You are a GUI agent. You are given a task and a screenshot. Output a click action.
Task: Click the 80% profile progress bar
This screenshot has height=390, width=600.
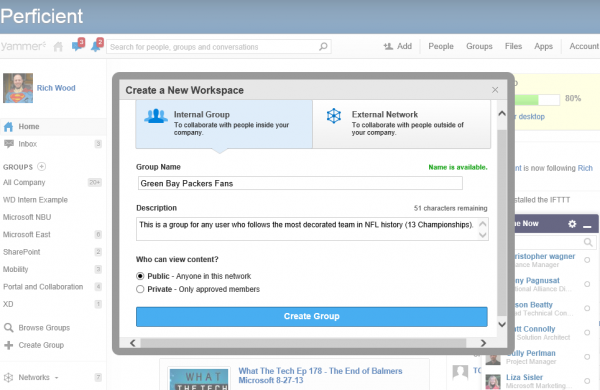[537, 100]
